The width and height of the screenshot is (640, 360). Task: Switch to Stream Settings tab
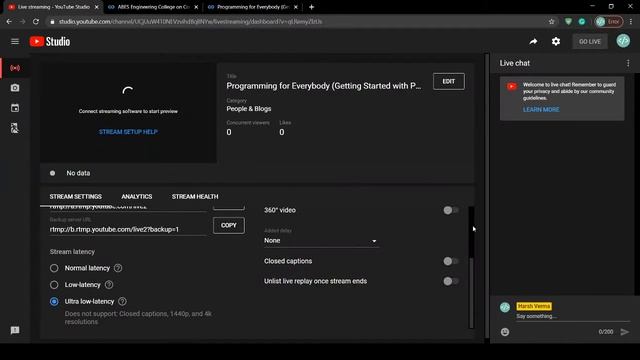click(76, 197)
